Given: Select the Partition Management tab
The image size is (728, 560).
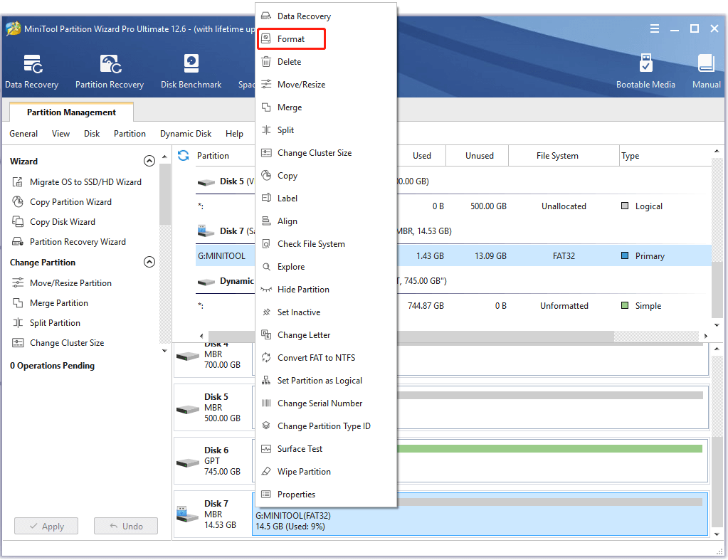Looking at the screenshot, I should 71,112.
